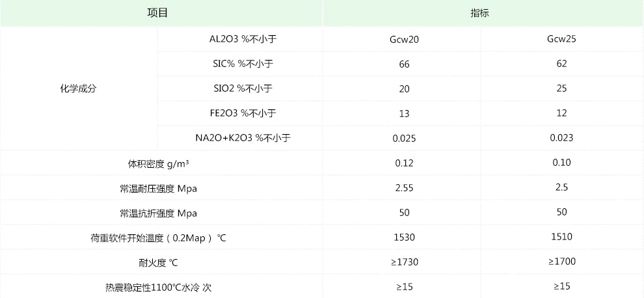The width and height of the screenshot is (644, 298).
Task: Click the 耐火度 ℃ row label
Action: point(158,263)
